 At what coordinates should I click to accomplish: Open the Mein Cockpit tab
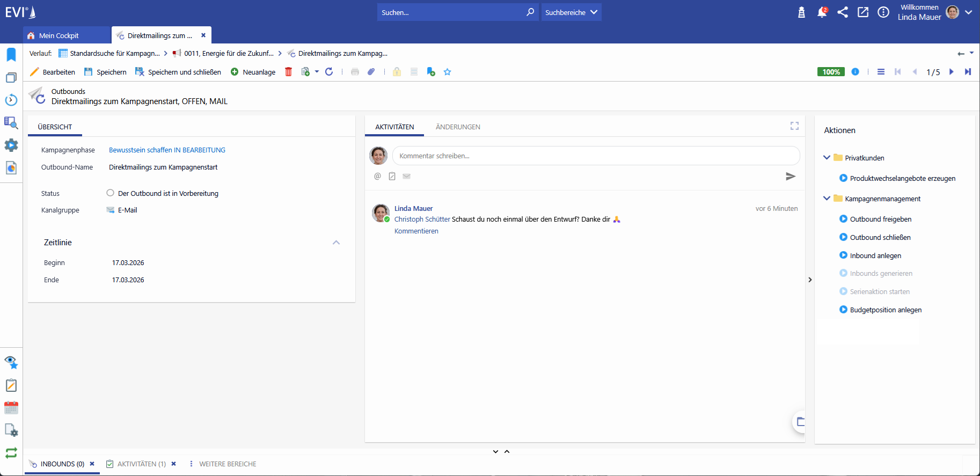click(59, 36)
